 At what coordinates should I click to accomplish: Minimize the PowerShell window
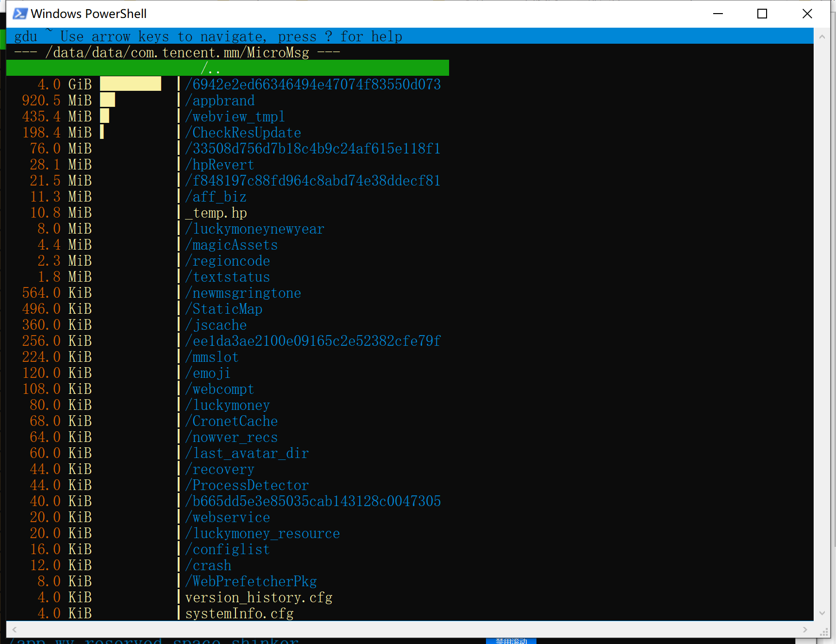click(x=718, y=14)
